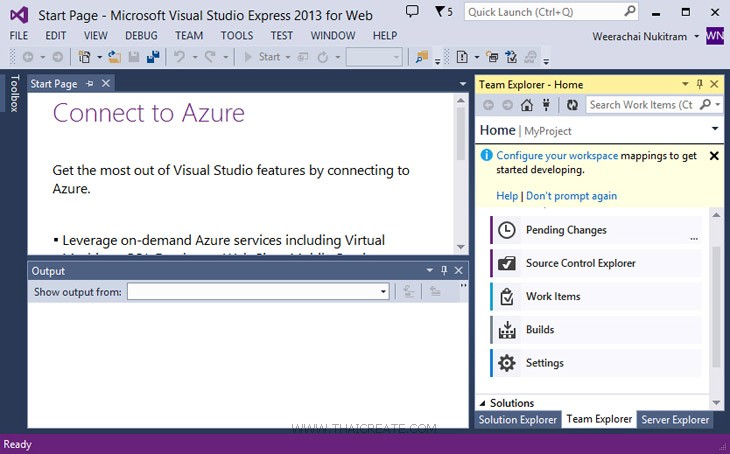The height and width of the screenshot is (454, 730).
Task: Click the Visual Studio logo icon
Action: 19,15
